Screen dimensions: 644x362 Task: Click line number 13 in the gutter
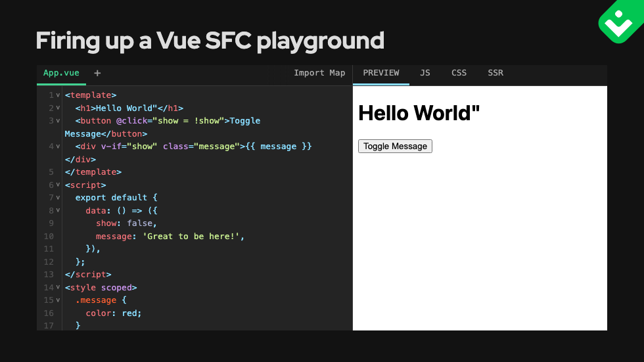click(x=49, y=275)
